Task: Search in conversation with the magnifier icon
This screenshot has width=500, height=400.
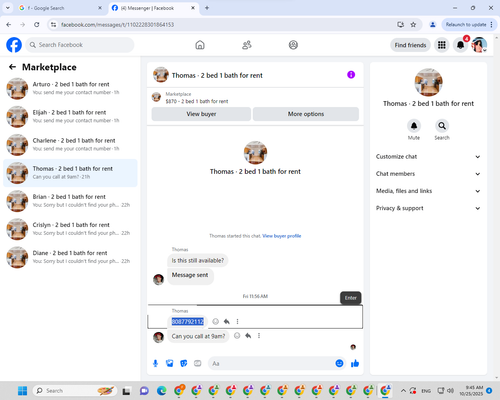Action: pos(442,126)
